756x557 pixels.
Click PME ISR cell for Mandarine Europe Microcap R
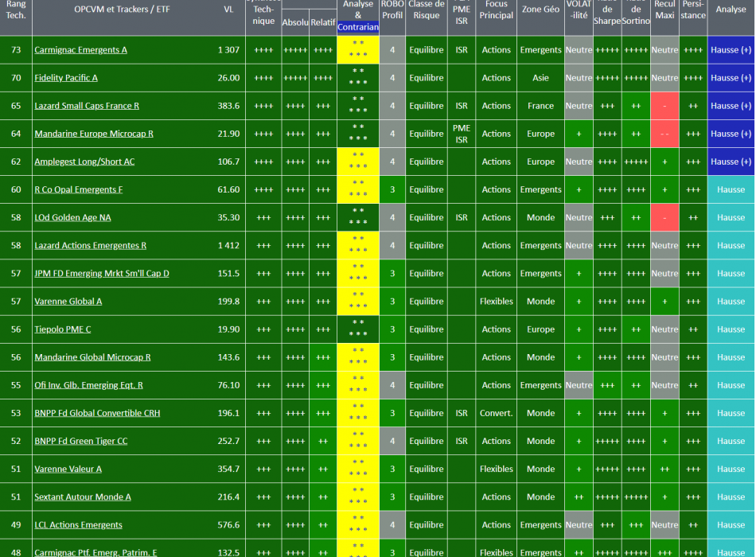pos(462,134)
